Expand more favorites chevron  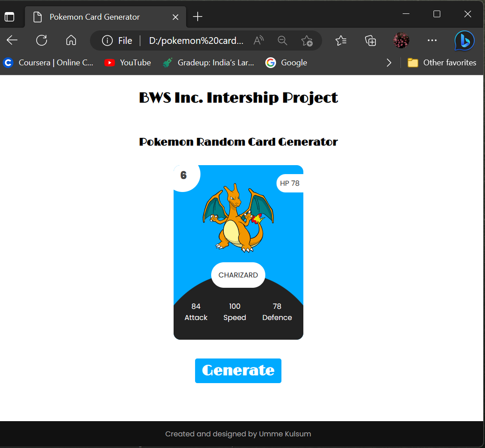point(389,63)
